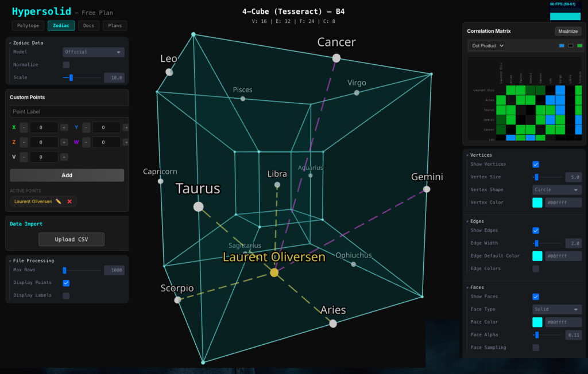Screen dimensions: 588x374
Task: Maximize the Correlation Matrix panel
Action: (x=567, y=31)
